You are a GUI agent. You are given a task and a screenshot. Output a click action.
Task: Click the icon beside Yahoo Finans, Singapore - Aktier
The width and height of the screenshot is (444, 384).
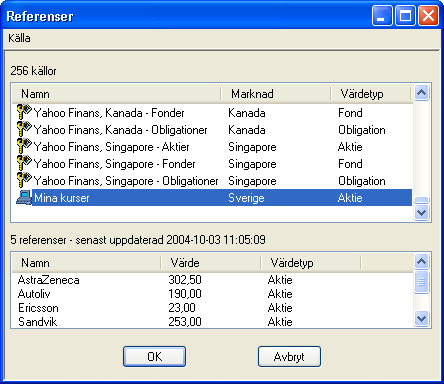point(24,146)
